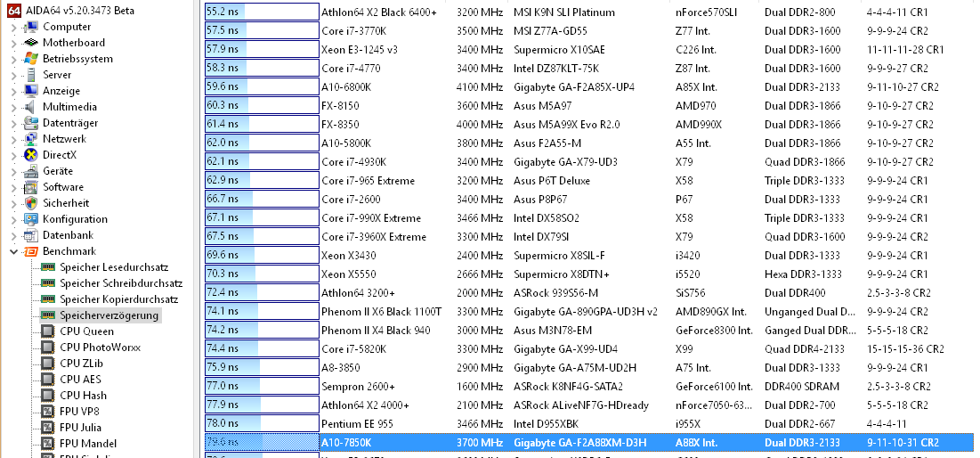Select the Xeon E3-1245 v3 row
980x458 pixels.
(x=588, y=49)
